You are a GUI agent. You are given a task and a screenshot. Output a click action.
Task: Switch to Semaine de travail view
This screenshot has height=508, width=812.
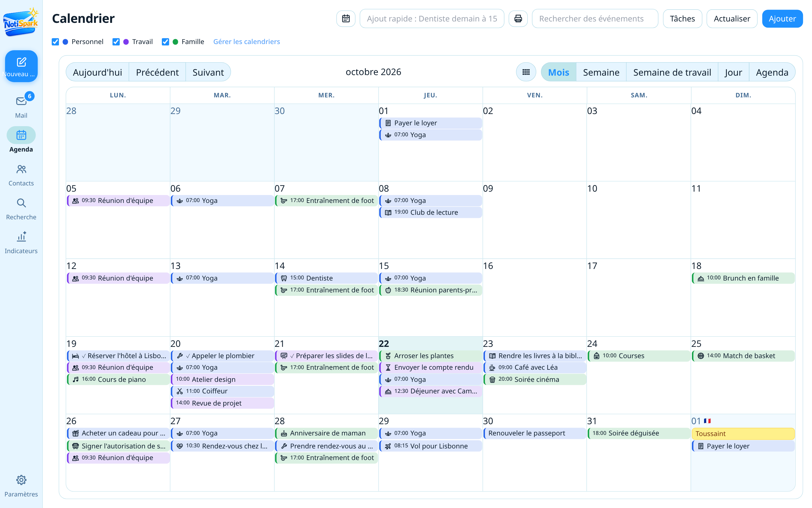[x=672, y=72]
